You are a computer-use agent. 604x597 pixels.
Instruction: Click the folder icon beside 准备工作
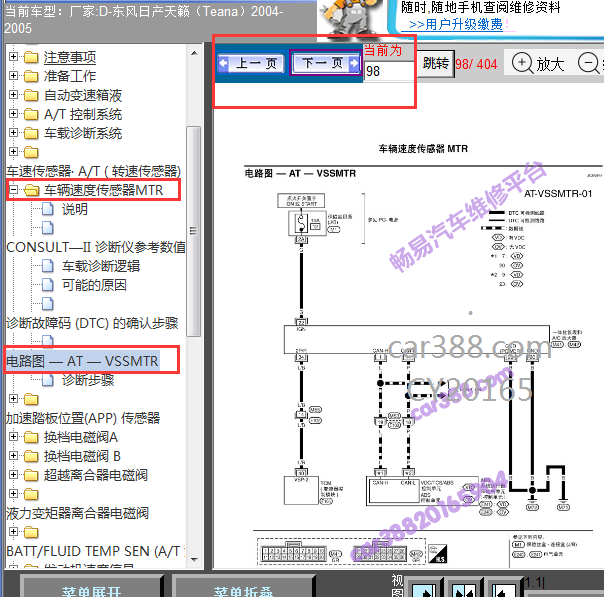31,76
